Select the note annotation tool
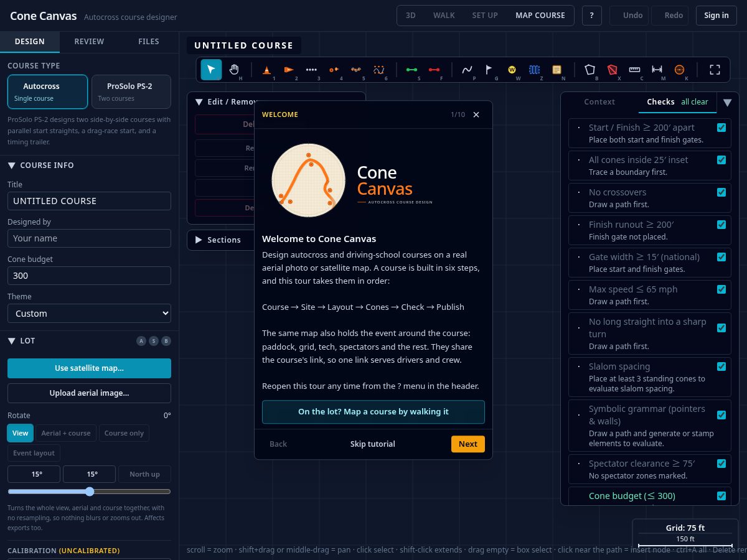Viewport: 747px width, 560px height. pos(557,70)
